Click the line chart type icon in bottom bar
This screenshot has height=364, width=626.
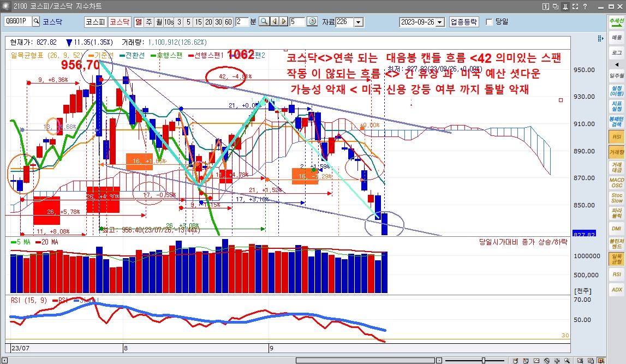536,361
